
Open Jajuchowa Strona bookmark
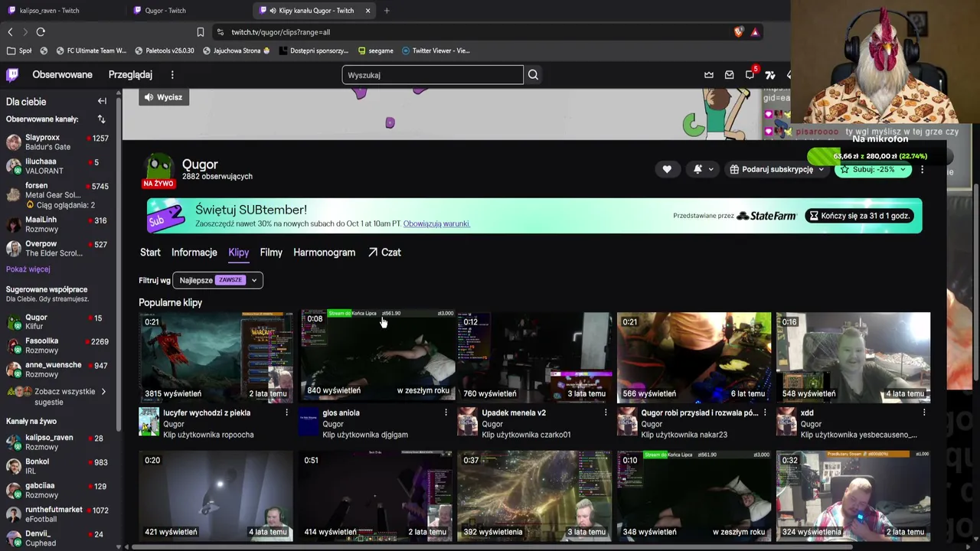[x=237, y=51]
